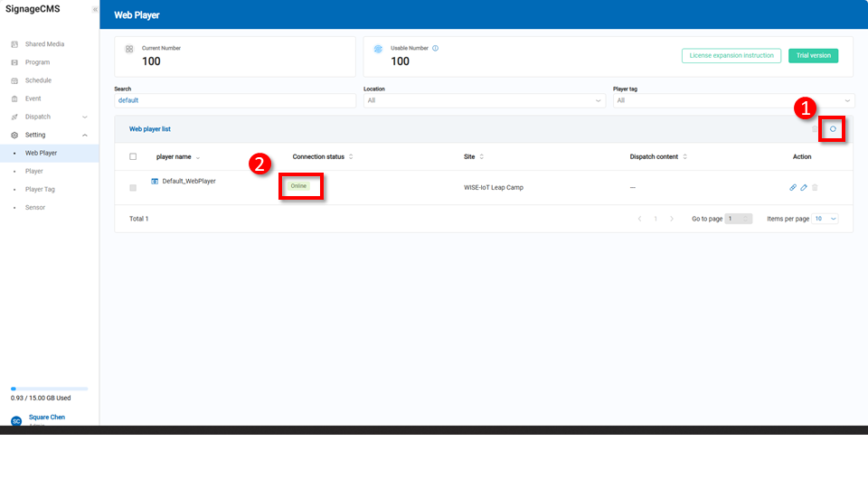This screenshot has height=488, width=868.
Task: Click the trash icon in the Default_WebPlayer row
Action: [x=815, y=187]
